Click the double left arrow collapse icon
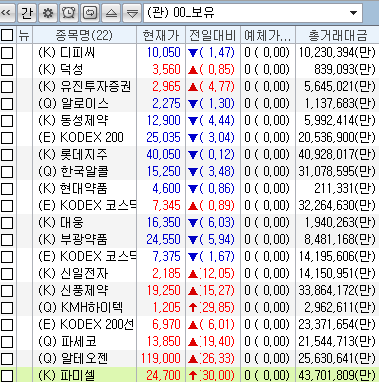 coord(7,13)
